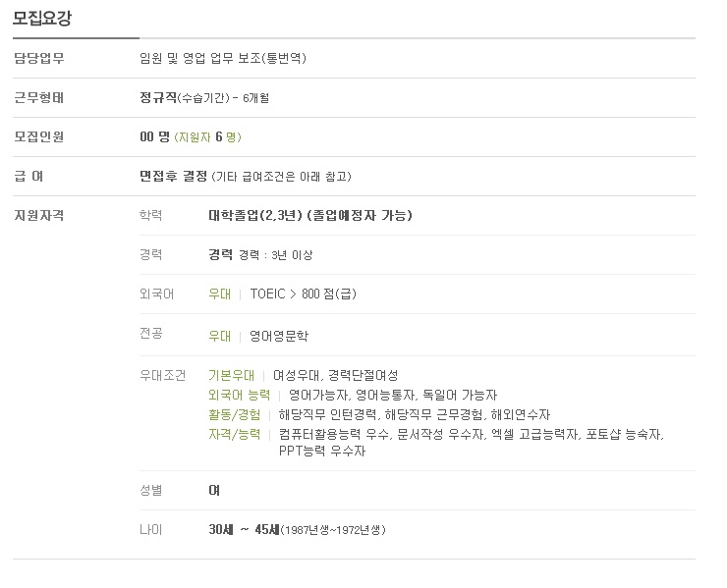Click the 모집인원 row label
This screenshot has width=727, height=588.
(x=38, y=137)
